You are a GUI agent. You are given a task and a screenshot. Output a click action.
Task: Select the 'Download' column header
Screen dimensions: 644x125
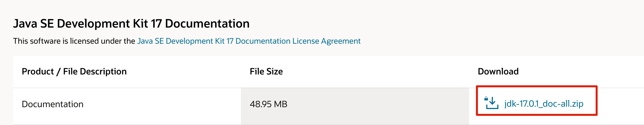tap(498, 72)
